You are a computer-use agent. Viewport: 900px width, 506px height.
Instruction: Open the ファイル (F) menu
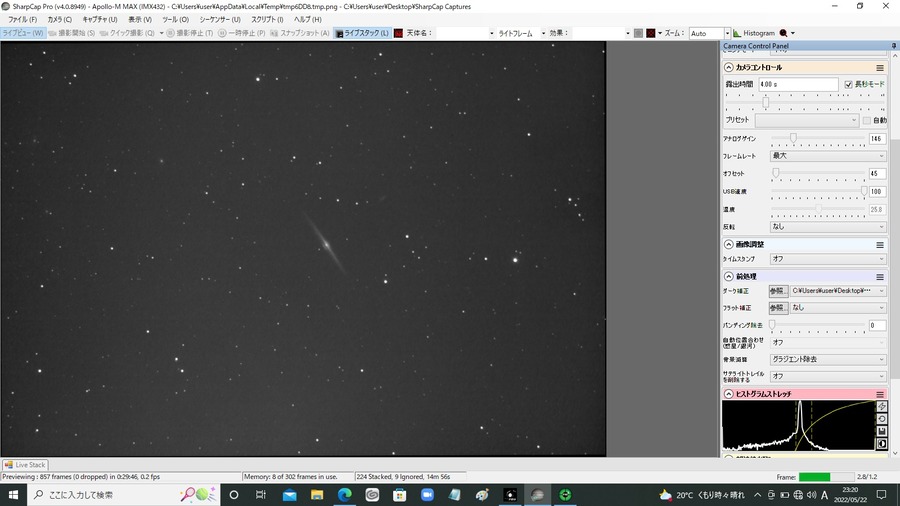[22, 20]
